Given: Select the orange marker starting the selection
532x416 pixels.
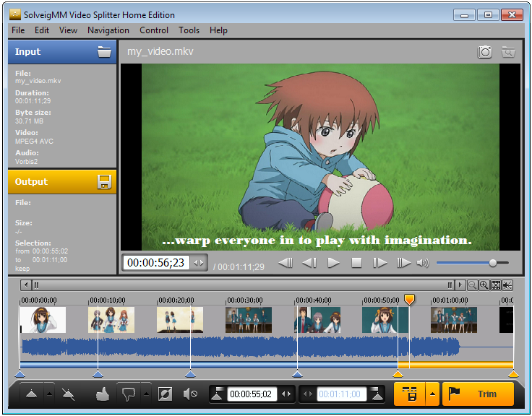Looking at the screenshot, I should coord(398,374).
